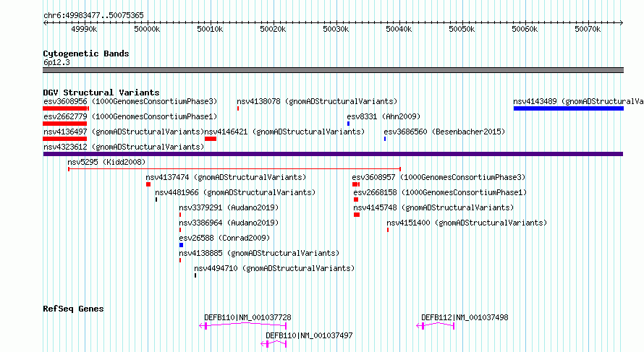This screenshot has width=644, height=352.
Task: Open the DEFB112|NM_001037498 gene label
Action: [465, 317]
